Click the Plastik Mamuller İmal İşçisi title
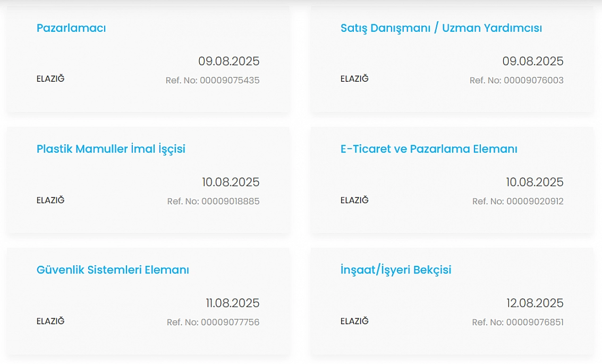 pos(111,149)
